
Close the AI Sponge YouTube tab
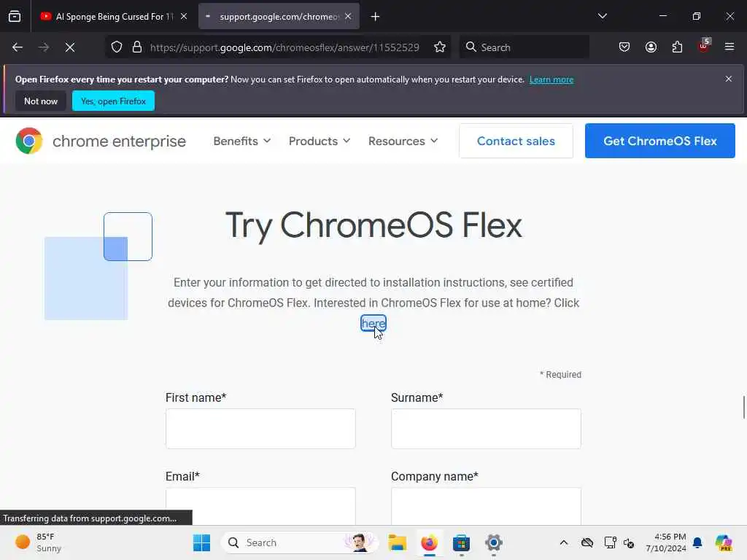184,16
